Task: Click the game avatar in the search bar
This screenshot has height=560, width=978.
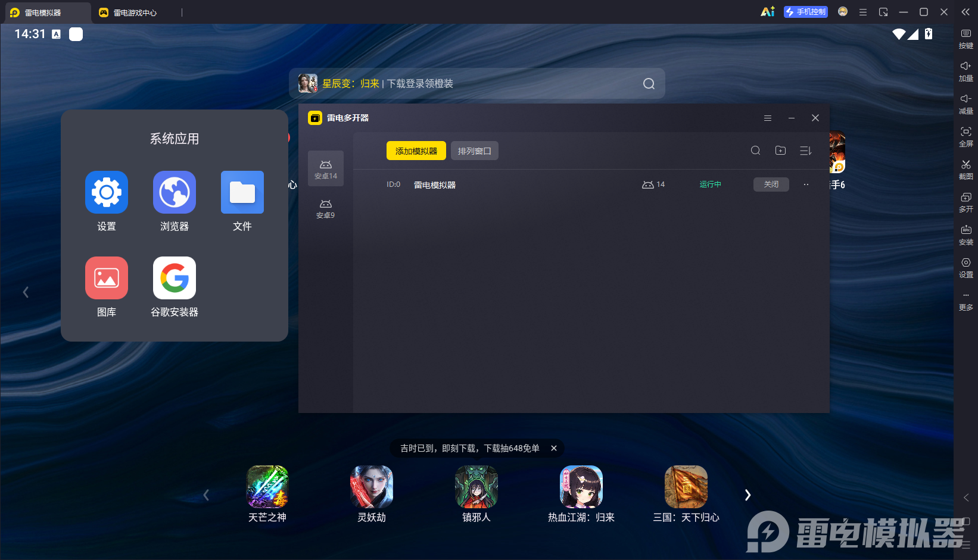Action: [308, 83]
